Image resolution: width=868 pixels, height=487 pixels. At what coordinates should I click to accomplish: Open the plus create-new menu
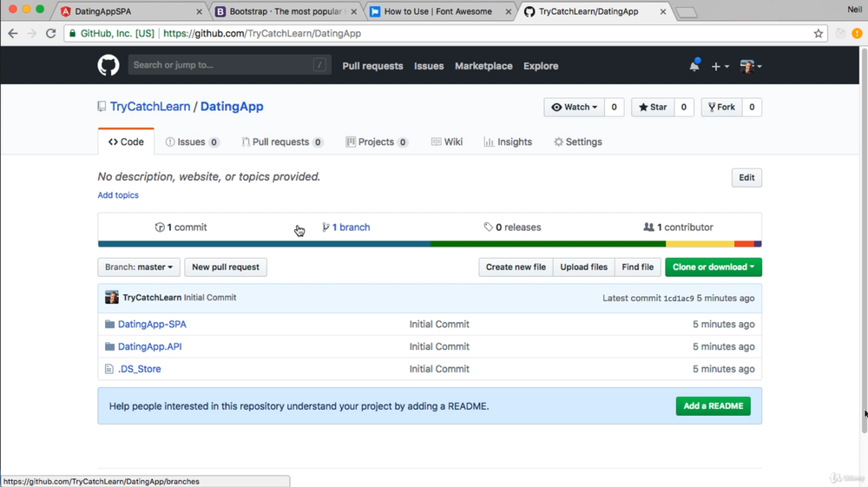[720, 66]
